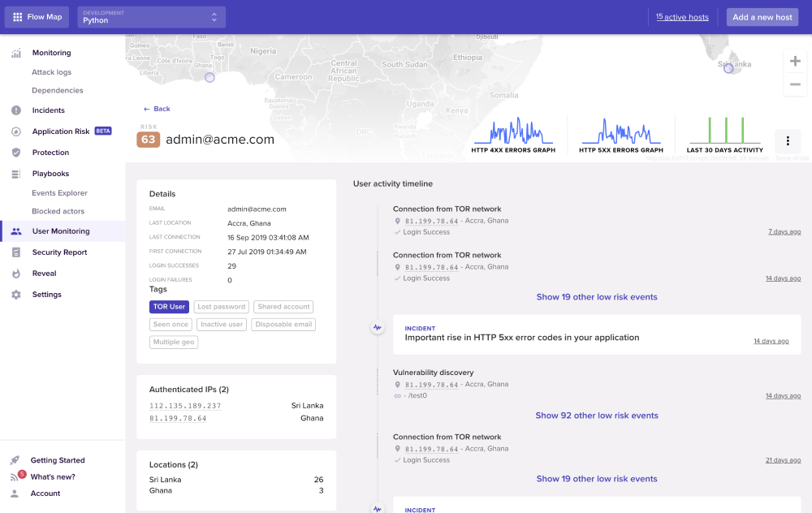
Task: Click the Protection shield icon
Action: coord(16,153)
